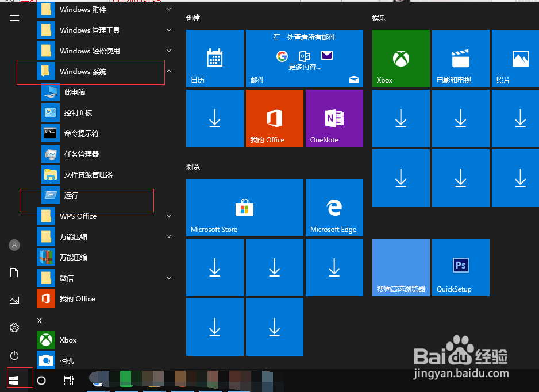539x392 pixels.
Task: Collapse the Windows 系统 folder
Action: click(106, 71)
